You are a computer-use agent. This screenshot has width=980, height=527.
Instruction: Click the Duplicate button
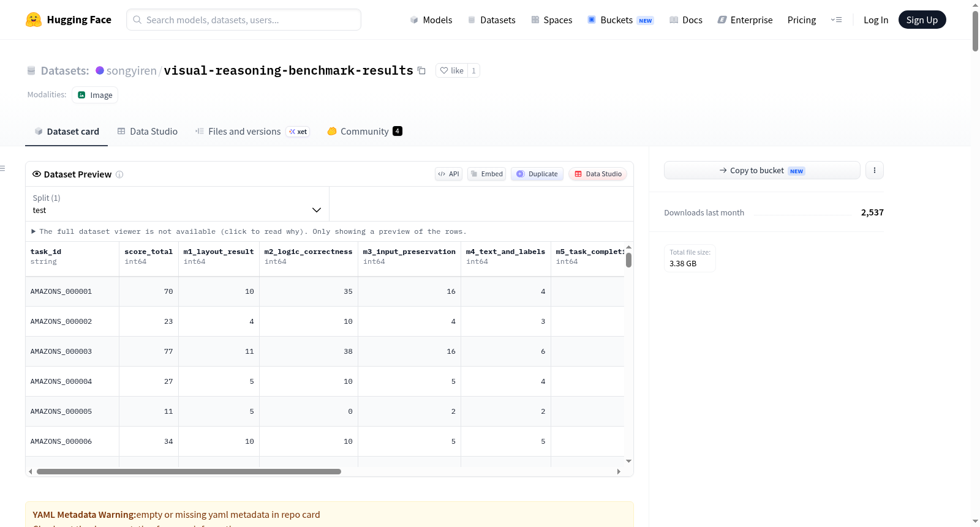click(537, 174)
